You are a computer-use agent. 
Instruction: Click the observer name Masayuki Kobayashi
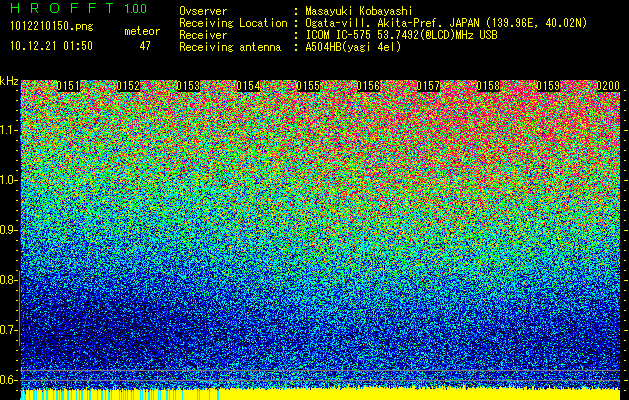click(x=359, y=11)
